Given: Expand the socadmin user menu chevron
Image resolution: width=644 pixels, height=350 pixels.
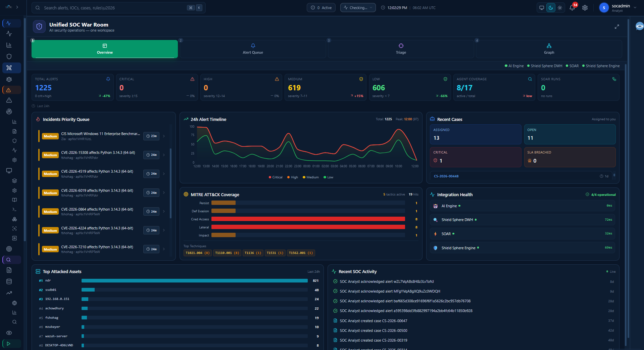Looking at the screenshot, I should click(635, 8).
